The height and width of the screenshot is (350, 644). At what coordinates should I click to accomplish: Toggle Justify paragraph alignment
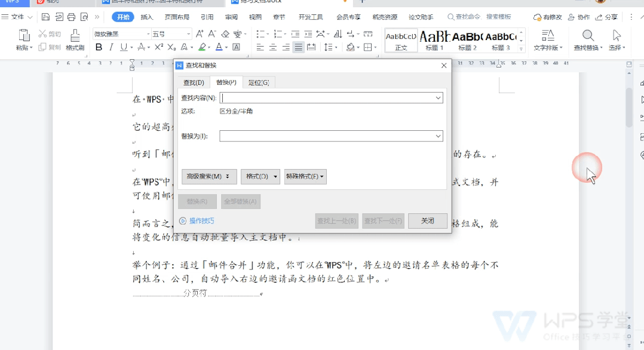(x=299, y=47)
